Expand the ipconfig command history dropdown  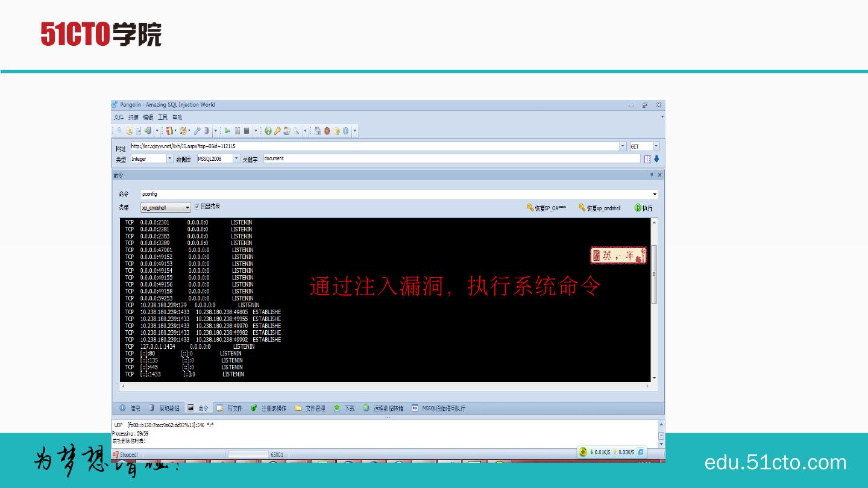tap(655, 195)
